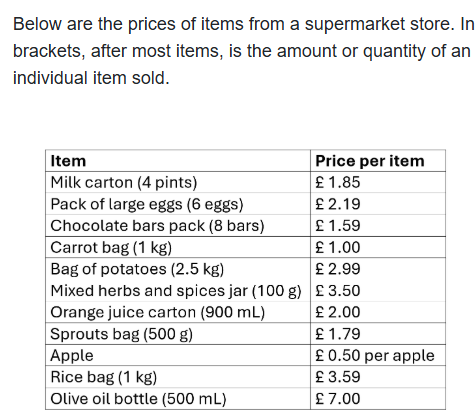Click the £ 3.50 price cell
This screenshot has height=420, width=475.
(378, 291)
